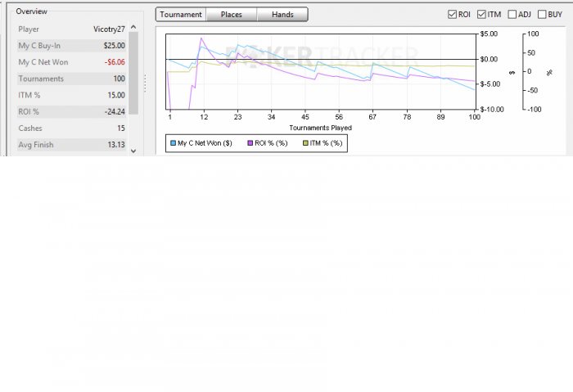Click the My C Net Won legend swatch
573x392 pixels.
[174, 143]
